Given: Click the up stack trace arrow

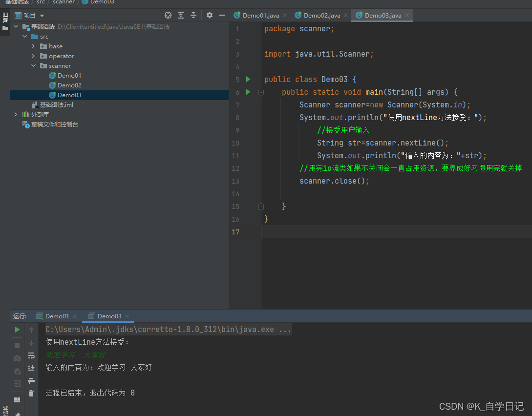Looking at the screenshot, I should point(31,330).
